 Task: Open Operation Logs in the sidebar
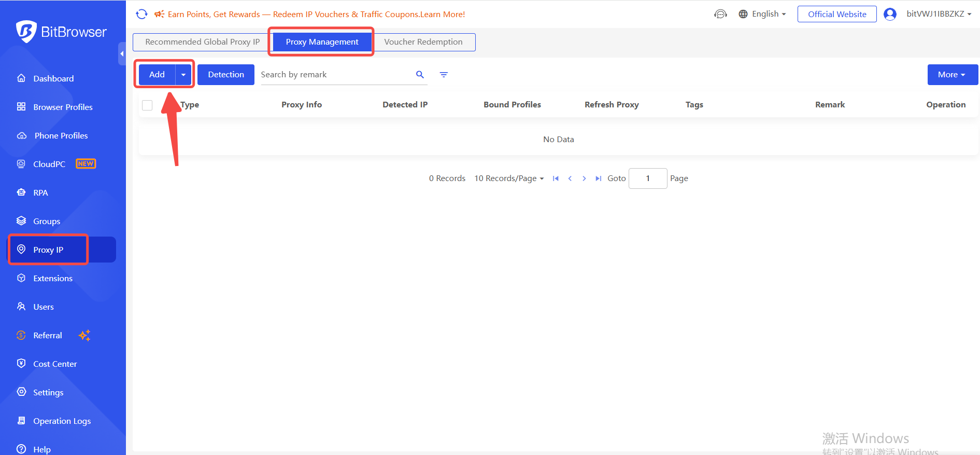coord(63,421)
